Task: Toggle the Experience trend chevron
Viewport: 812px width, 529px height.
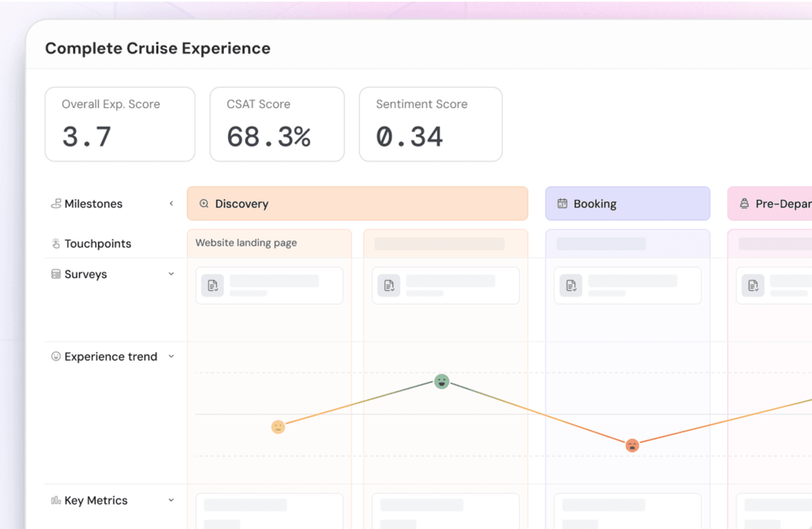Action: pos(171,357)
